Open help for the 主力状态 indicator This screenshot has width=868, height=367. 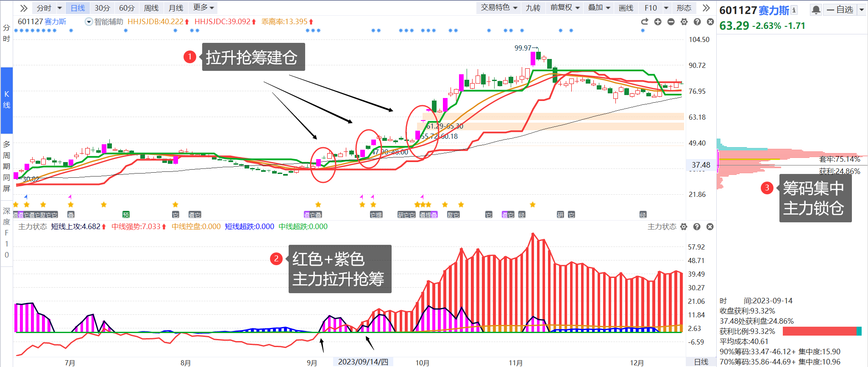pos(697,227)
